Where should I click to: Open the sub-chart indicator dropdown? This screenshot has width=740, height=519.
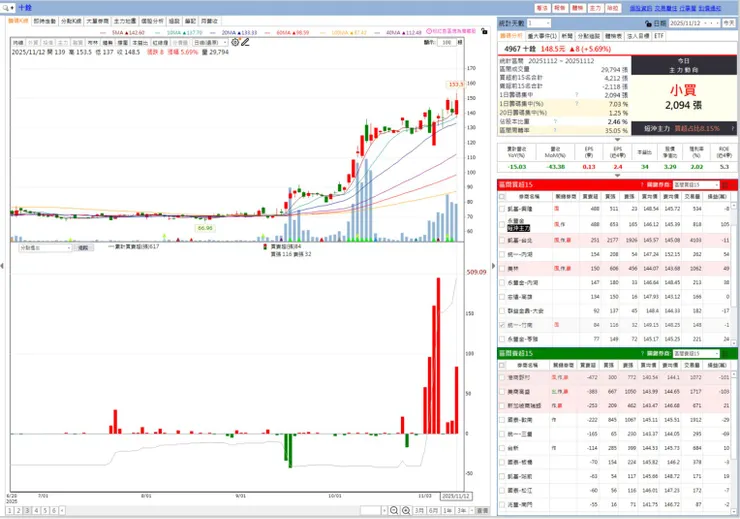click(45, 248)
